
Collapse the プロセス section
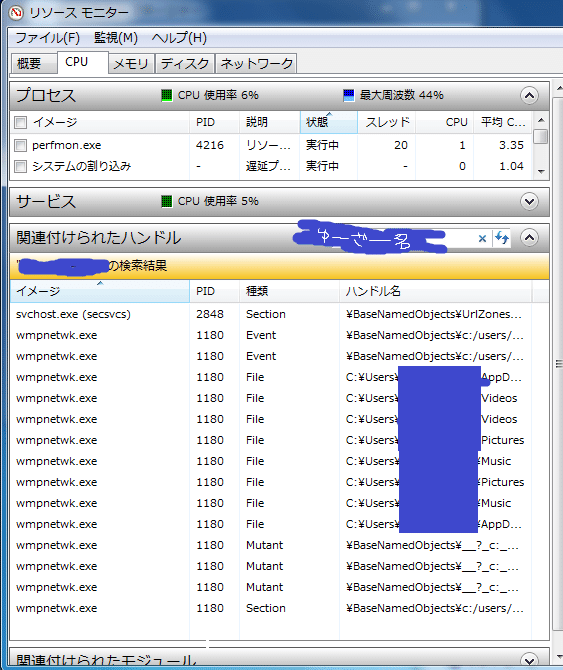click(x=529, y=95)
